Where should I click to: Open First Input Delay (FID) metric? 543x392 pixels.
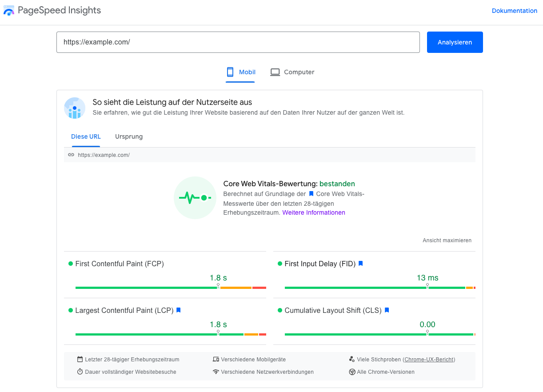(x=320, y=264)
